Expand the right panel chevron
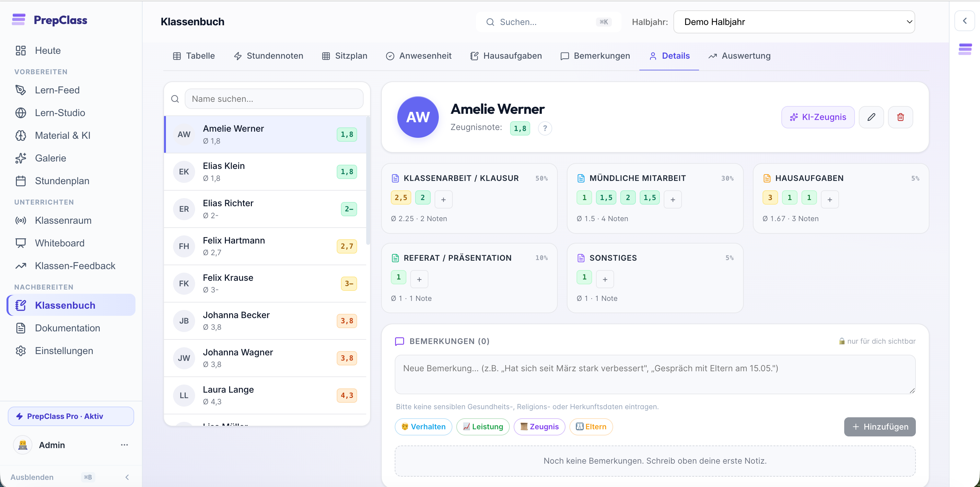The width and height of the screenshot is (980, 487). (964, 21)
